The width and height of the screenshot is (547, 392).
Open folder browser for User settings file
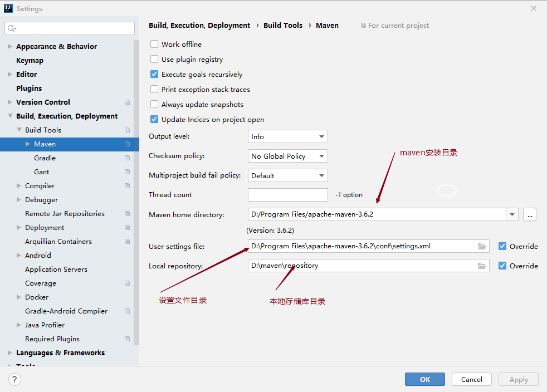tap(482, 247)
